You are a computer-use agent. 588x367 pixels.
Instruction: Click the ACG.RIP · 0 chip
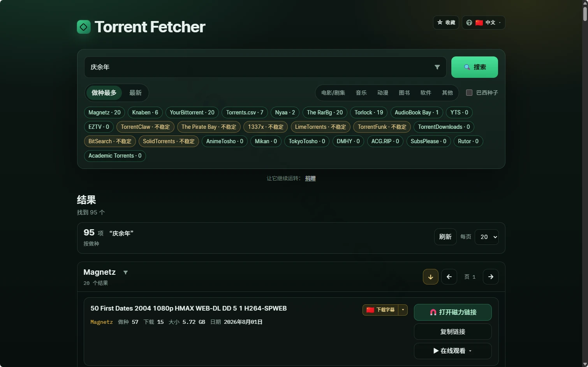coord(385,141)
